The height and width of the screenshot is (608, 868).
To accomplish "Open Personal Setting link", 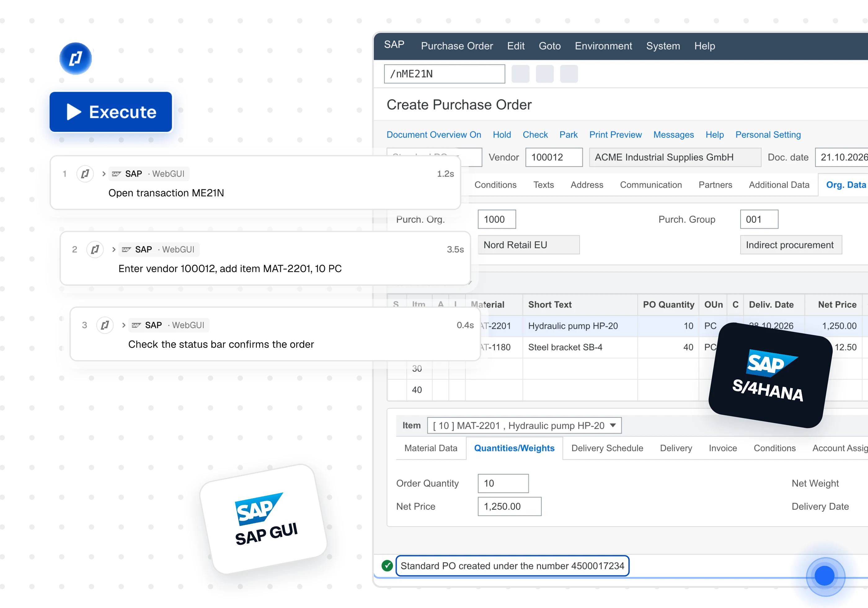I will (768, 135).
